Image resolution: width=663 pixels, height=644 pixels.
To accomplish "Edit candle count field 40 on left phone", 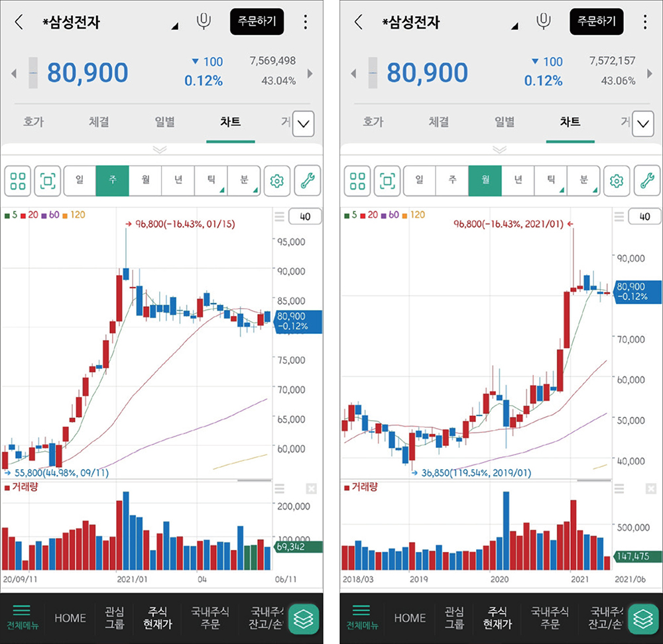I will pyautogui.click(x=305, y=217).
